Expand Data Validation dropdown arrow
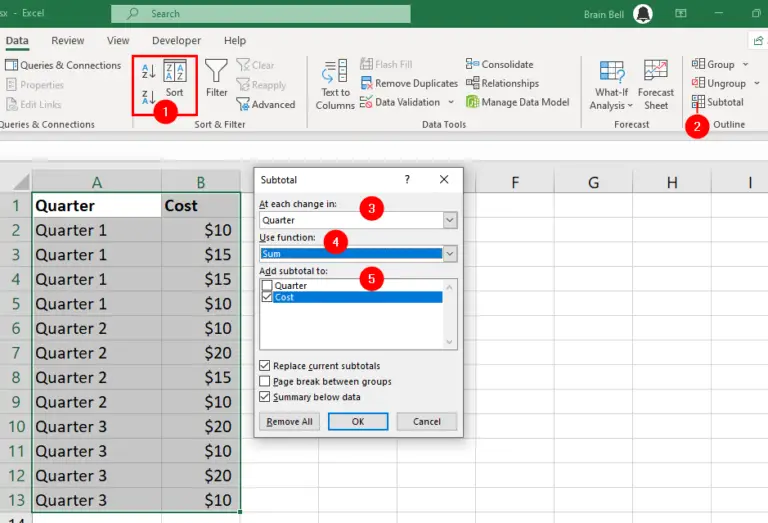768x523 pixels. pyautogui.click(x=451, y=102)
